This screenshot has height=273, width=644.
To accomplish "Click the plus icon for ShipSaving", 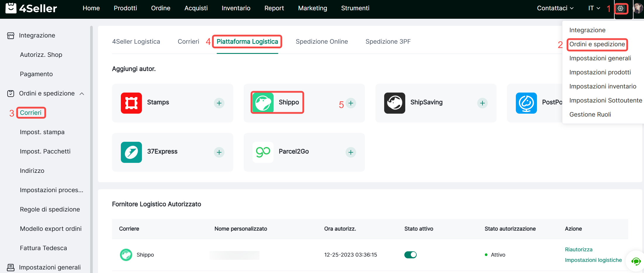I will 482,103.
